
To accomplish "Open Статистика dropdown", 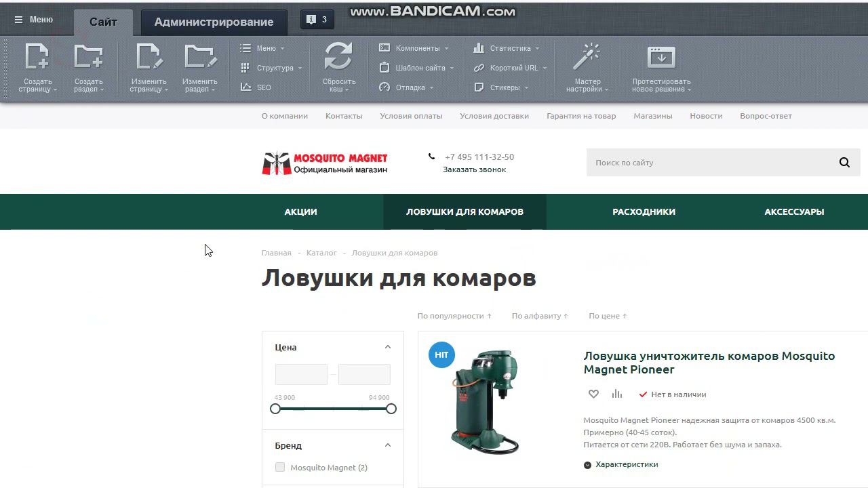I will point(507,48).
